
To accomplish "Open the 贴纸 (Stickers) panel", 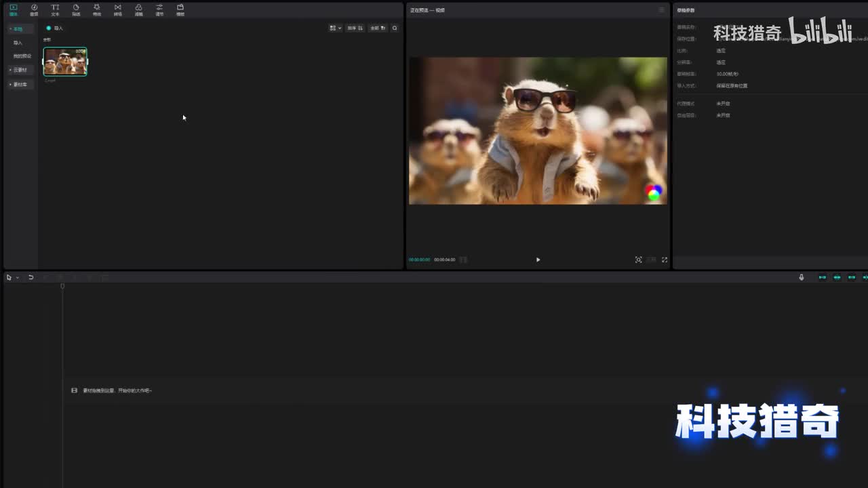I will pos(76,9).
